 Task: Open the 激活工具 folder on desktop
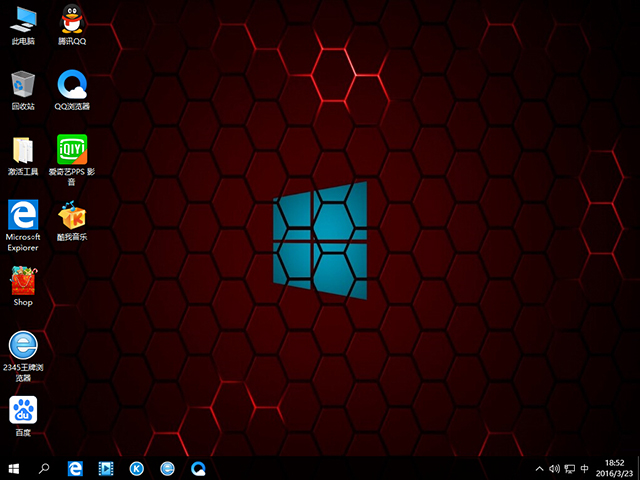[22, 150]
